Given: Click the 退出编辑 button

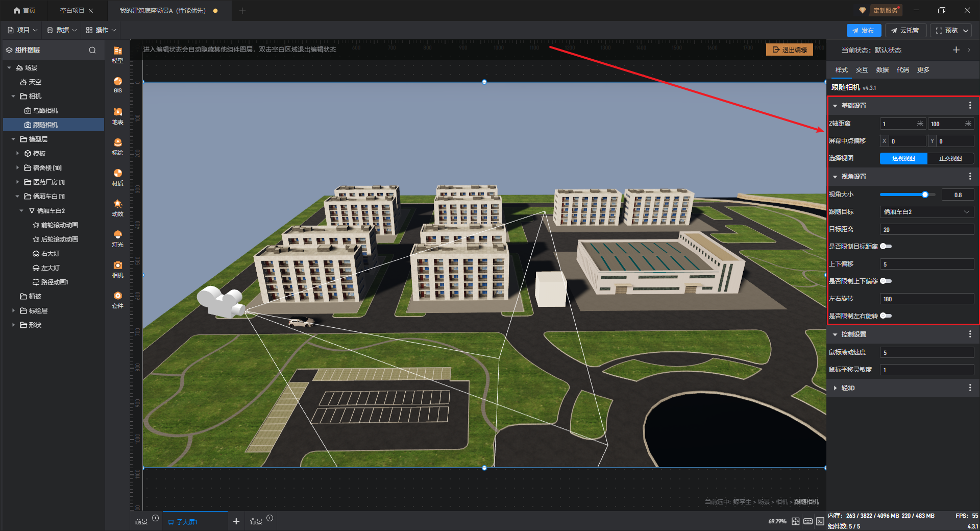Looking at the screenshot, I should tap(789, 50).
